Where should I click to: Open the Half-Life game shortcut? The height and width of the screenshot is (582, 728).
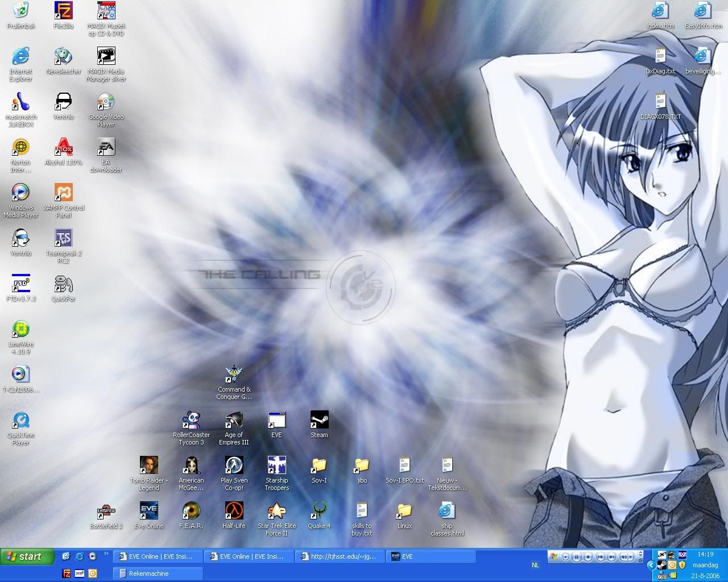(234, 512)
